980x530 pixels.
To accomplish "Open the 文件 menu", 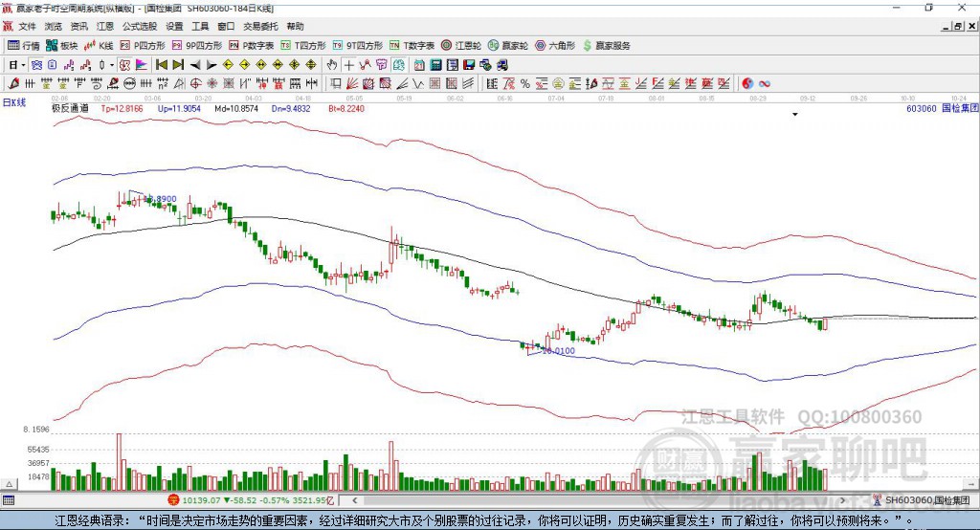I will (x=28, y=26).
